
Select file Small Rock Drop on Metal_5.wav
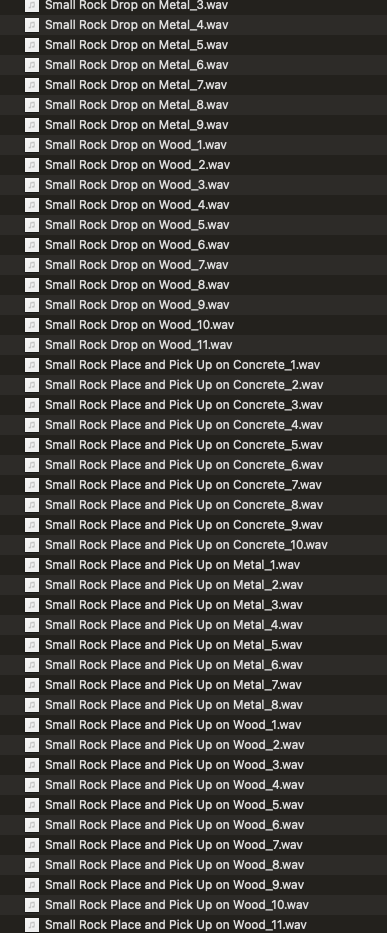[136, 45]
